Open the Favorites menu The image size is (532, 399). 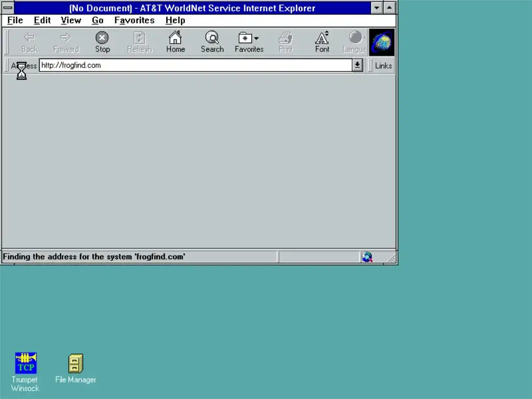click(135, 20)
